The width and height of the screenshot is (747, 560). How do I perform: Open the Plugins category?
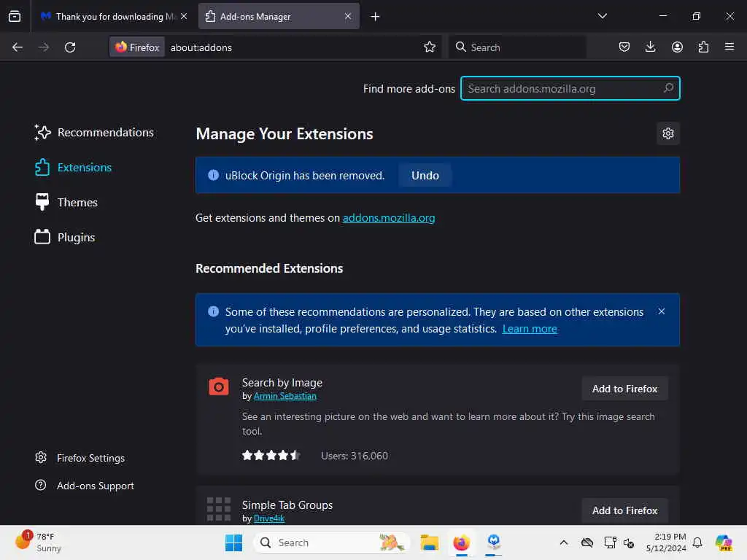click(65, 237)
